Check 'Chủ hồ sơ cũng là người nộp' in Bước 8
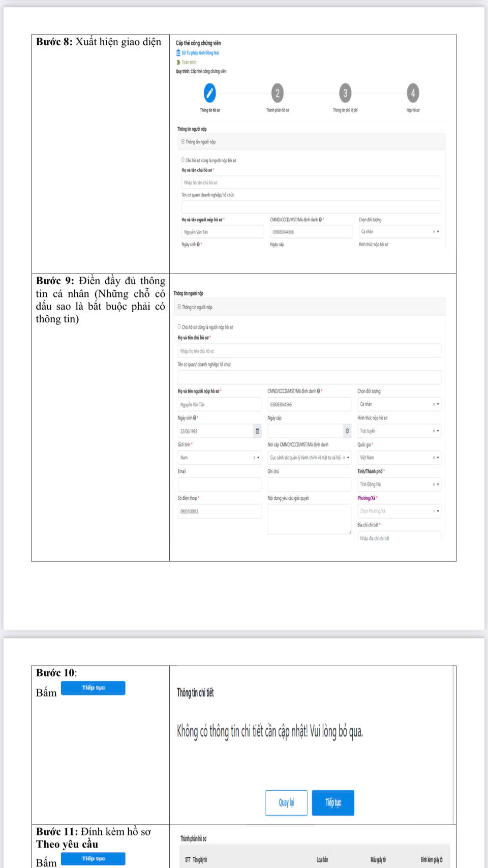The width and height of the screenshot is (488, 868). (x=183, y=160)
